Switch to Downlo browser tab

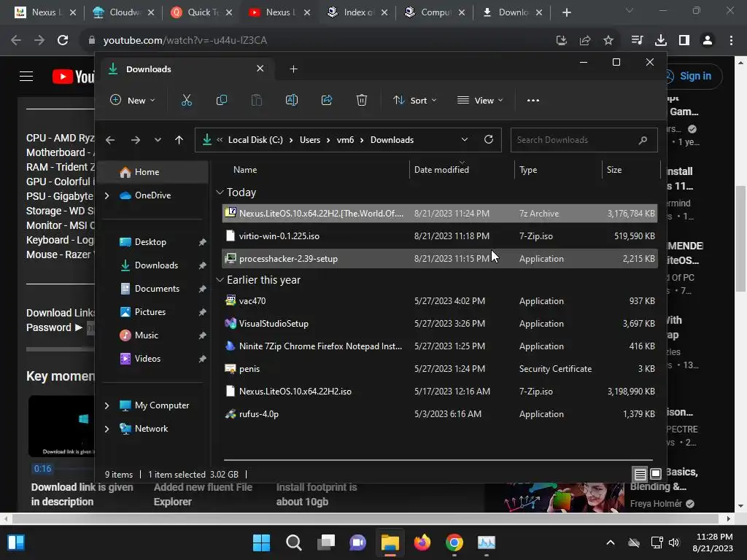511,12
